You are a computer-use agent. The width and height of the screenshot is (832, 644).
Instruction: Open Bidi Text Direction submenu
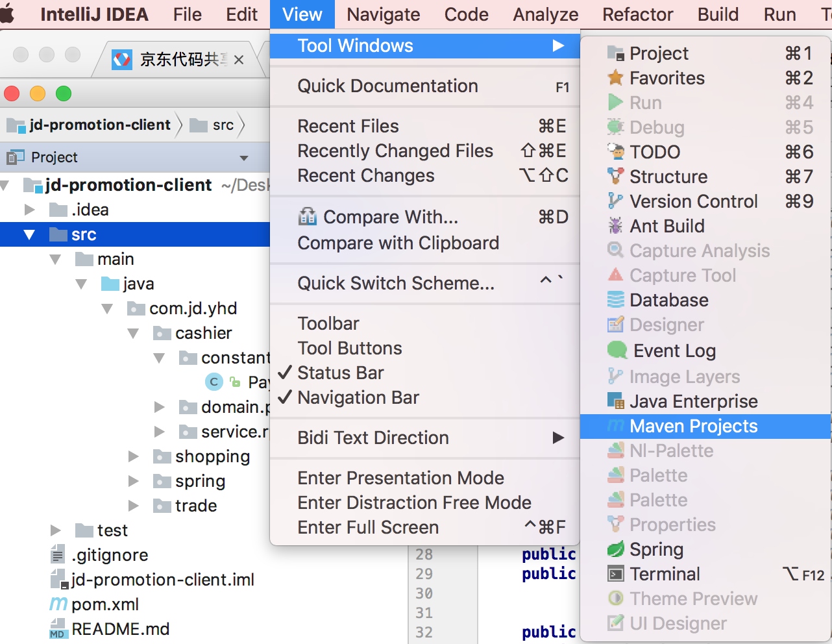(x=424, y=438)
